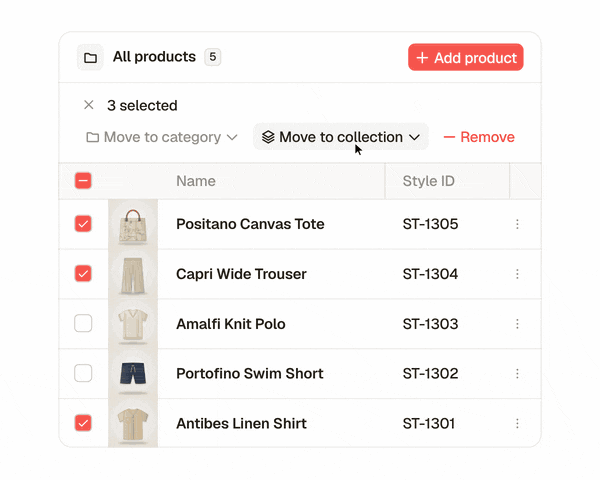Click the Remove button
Image resolution: width=600 pixels, height=480 pixels.
click(479, 137)
